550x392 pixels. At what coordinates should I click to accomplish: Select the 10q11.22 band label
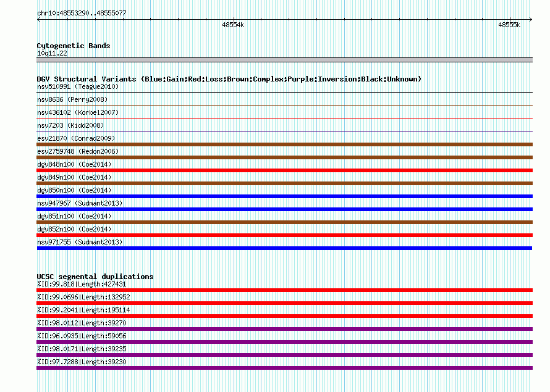[52, 53]
